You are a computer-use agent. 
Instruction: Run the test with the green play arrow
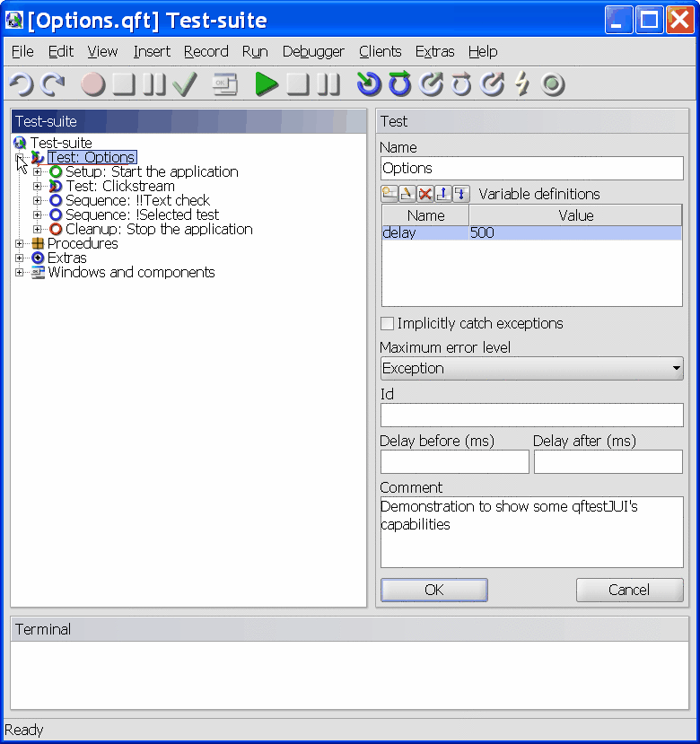coord(267,84)
